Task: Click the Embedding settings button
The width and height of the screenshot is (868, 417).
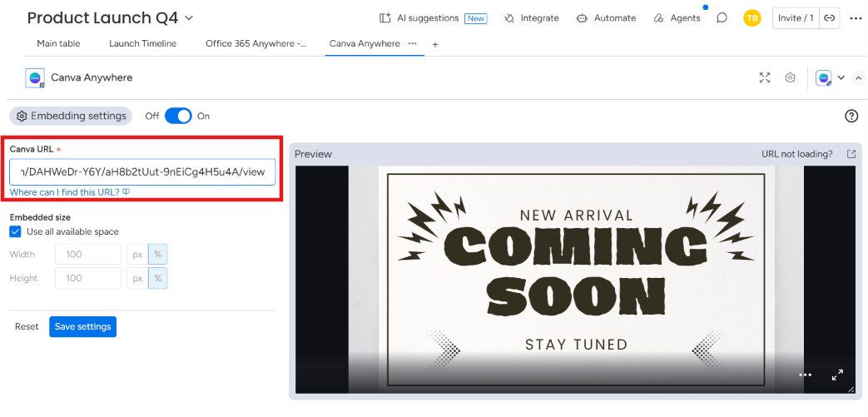Action: pyautogui.click(x=71, y=117)
